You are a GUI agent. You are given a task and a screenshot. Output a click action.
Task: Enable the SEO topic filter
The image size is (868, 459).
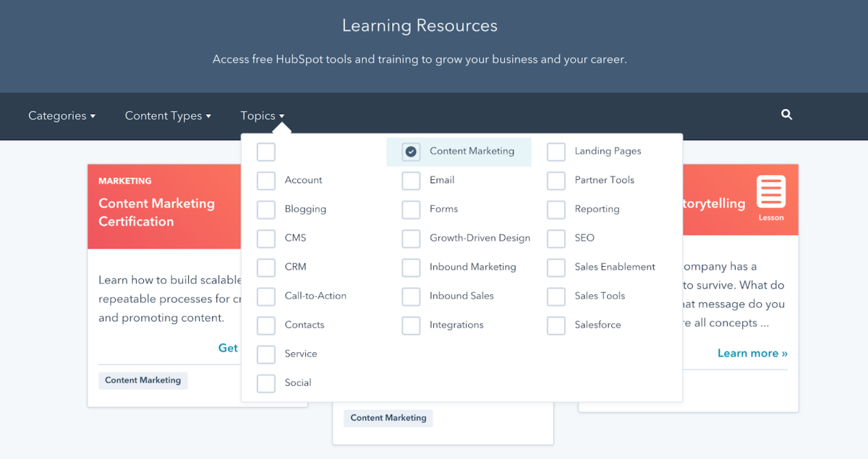click(556, 239)
